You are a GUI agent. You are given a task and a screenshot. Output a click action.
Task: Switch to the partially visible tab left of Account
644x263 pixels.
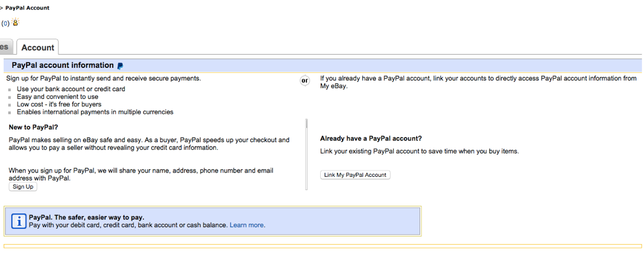tap(5, 47)
